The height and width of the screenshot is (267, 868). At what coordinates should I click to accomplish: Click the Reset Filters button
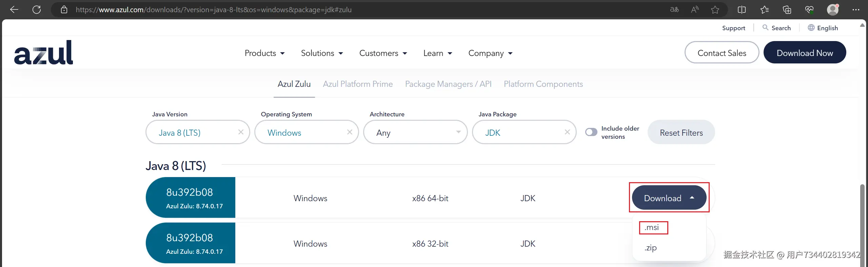pos(681,133)
